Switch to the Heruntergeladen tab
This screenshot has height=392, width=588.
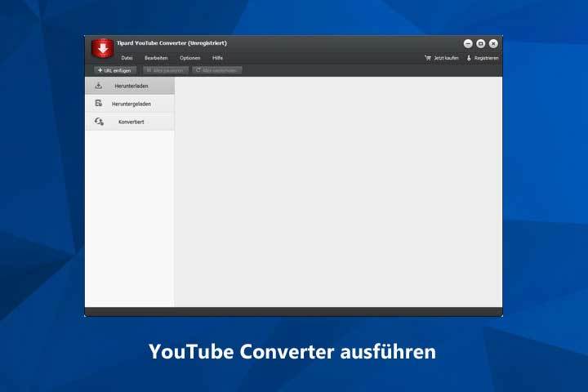point(130,104)
